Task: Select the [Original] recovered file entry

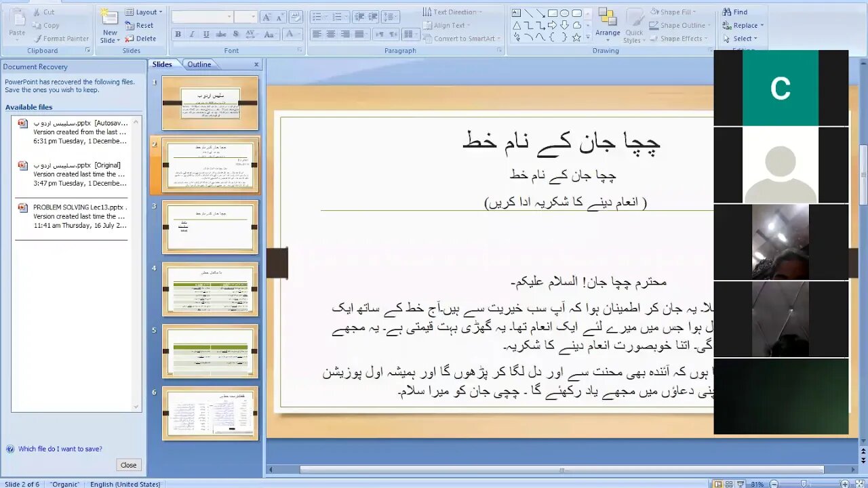Action: pos(73,174)
